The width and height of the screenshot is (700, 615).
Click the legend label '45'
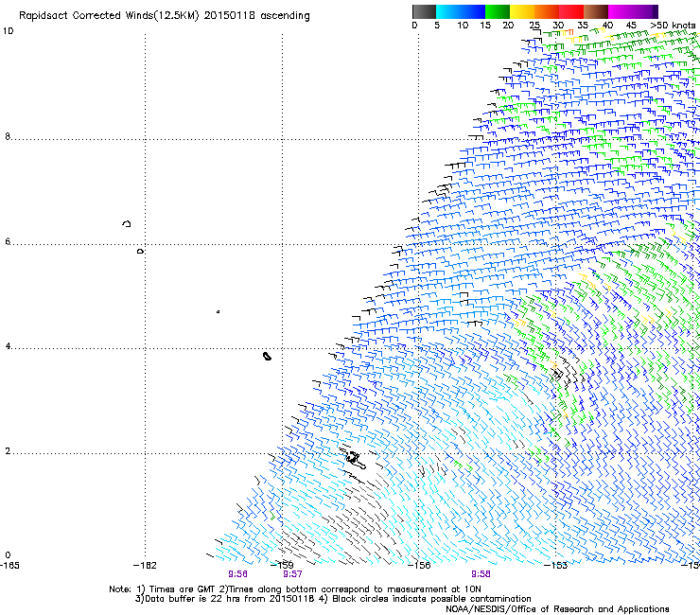631,26
